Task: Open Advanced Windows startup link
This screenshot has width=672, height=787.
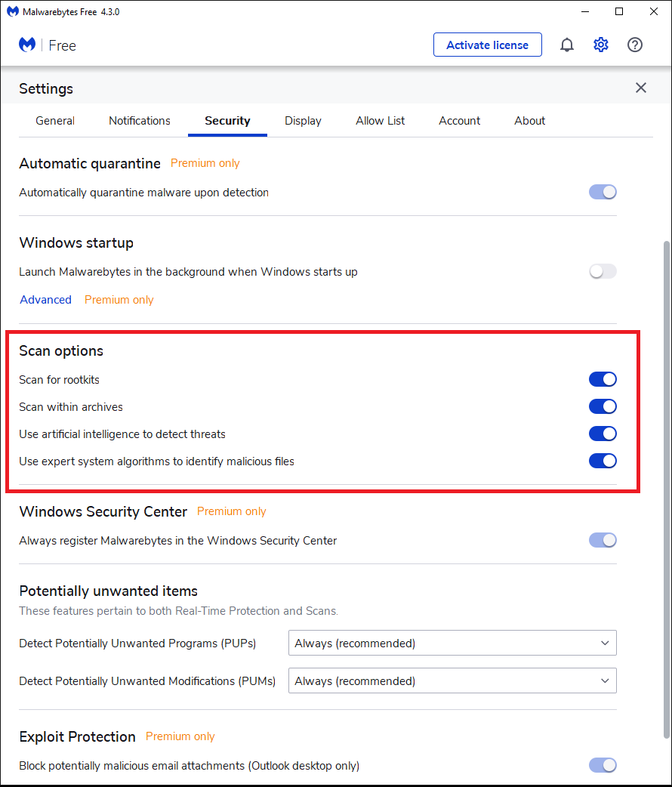Action: tap(46, 300)
